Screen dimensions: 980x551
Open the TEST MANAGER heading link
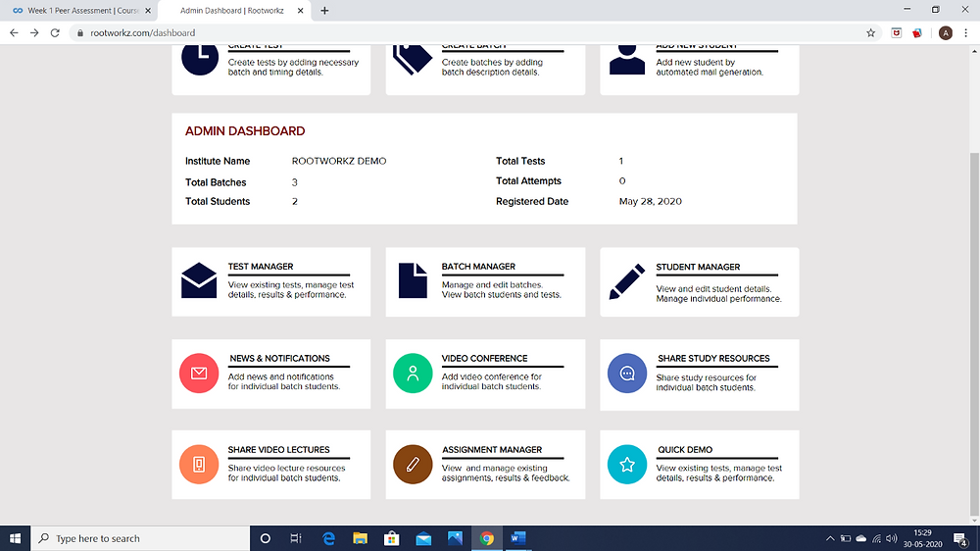click(261, 267)
